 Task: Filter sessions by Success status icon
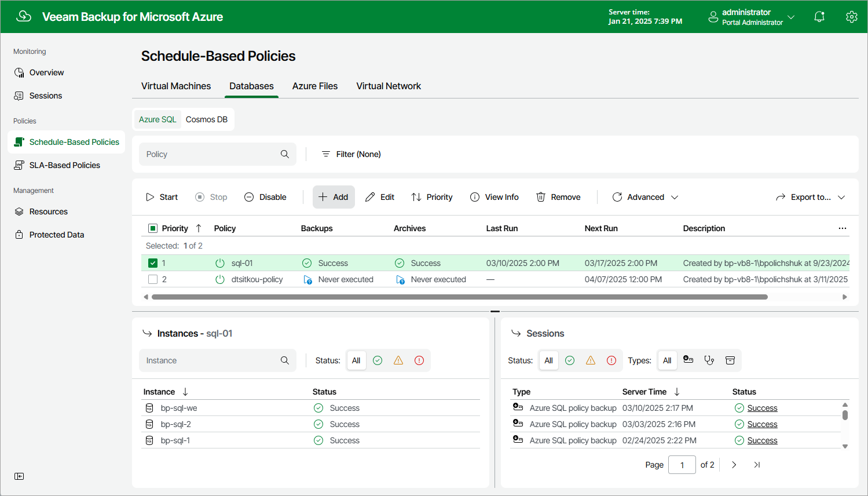point(570,360)
